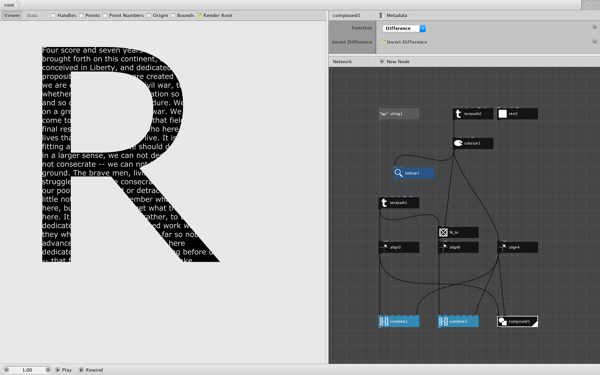Disable the Render Root checkbox
The height and width of the screenshot is (375, 600).
tap(199, 15)
